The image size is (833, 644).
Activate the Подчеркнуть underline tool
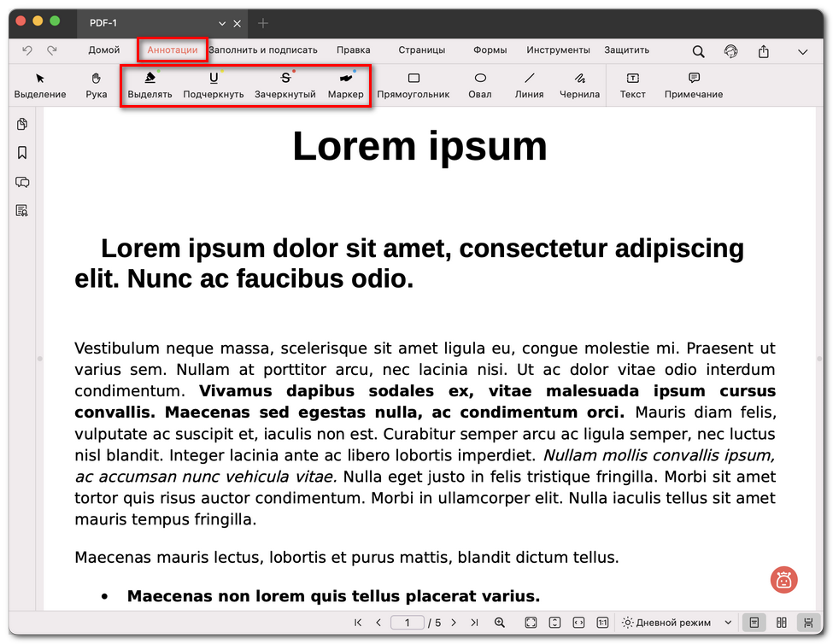pos(214,85)
